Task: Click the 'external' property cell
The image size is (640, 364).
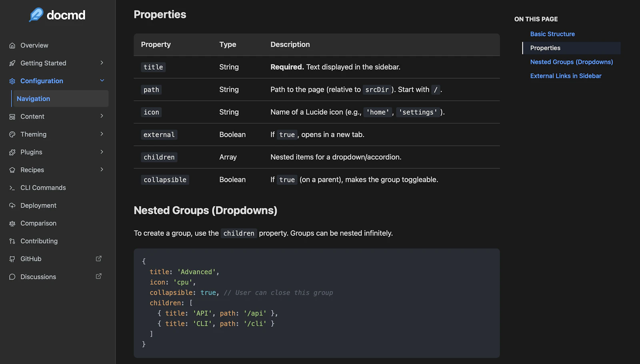Action: click(x=159, y=135)
